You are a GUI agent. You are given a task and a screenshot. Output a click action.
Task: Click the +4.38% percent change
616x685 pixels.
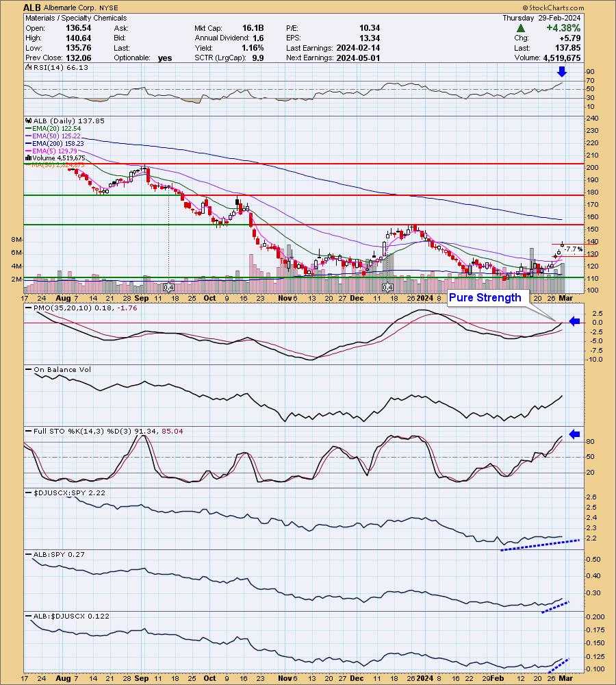click(563, 28)
